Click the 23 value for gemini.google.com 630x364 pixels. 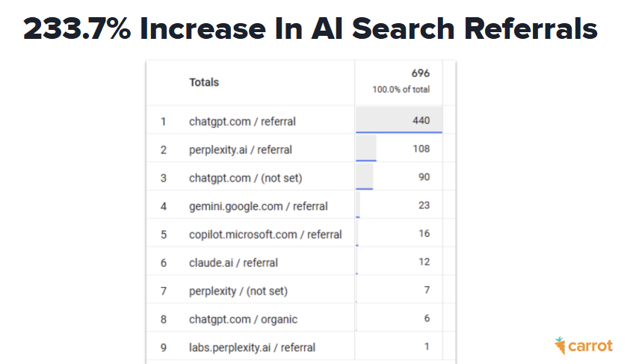coord(424,206)
